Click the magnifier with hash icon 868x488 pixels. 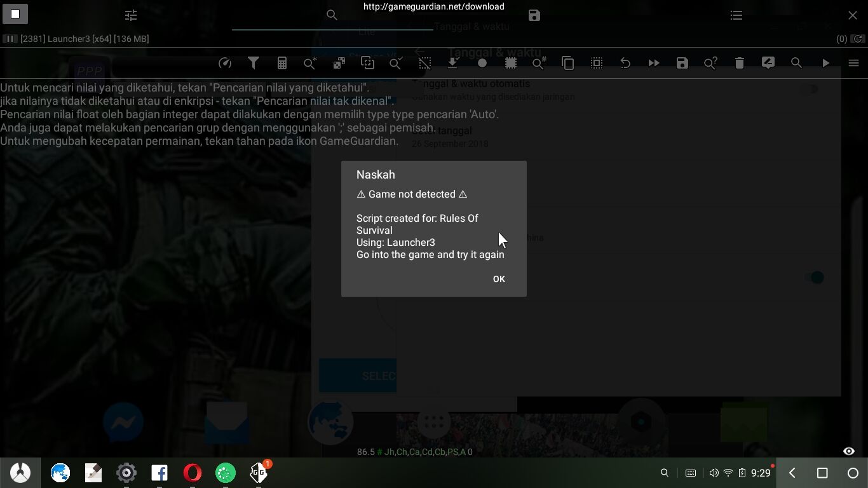point(539,63)
